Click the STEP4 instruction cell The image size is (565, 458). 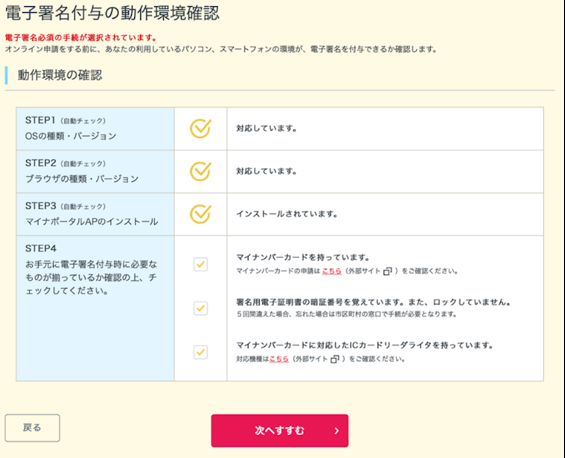coord(95,308)
